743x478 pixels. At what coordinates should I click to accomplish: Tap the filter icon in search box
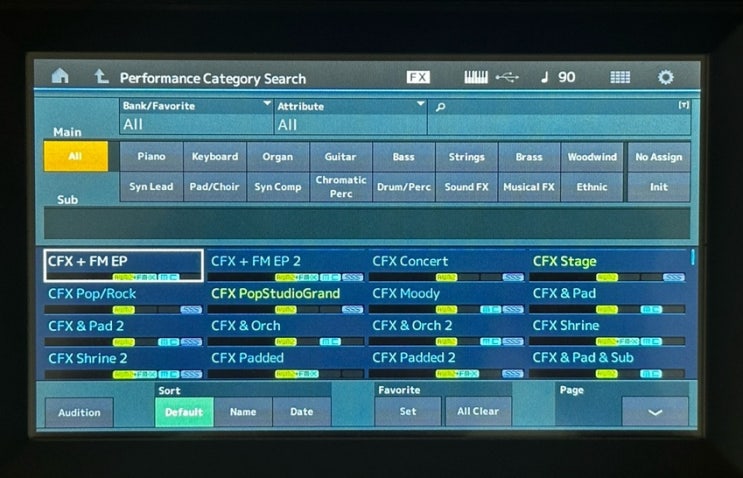click(x=683, y=105)
